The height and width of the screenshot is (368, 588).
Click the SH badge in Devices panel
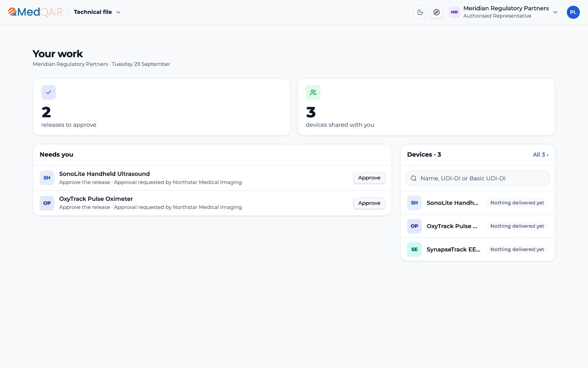(x=415, y=203)
